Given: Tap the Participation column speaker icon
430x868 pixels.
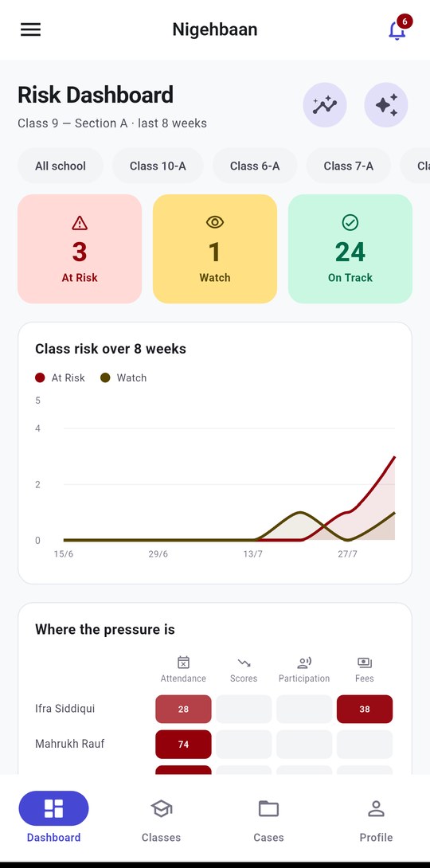Looking at the screenshot, I should [x=304, y=663].
